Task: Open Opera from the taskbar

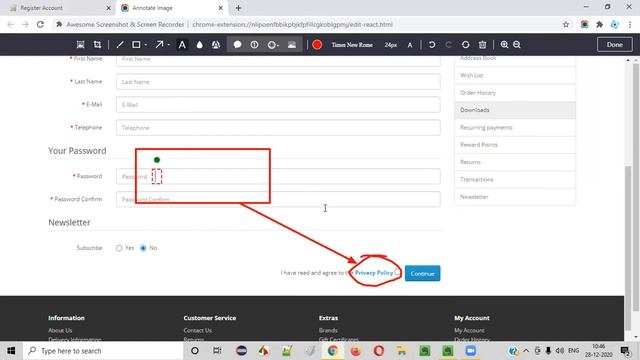Action: (x=378, y=351)
